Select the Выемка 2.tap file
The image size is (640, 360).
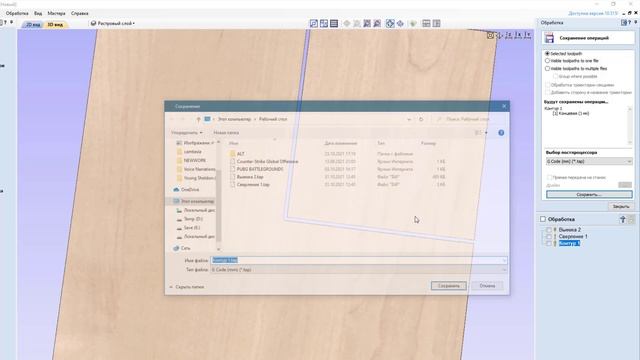[x=247, y=177]
